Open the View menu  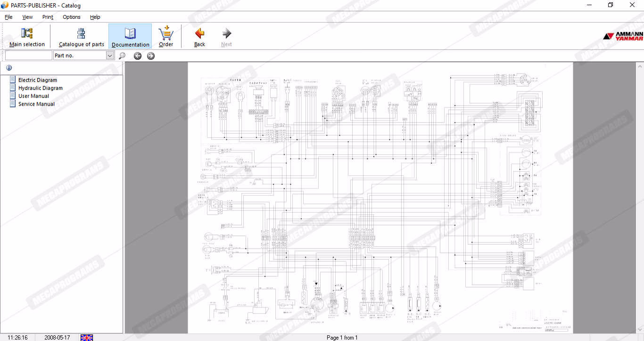(27, 17)
